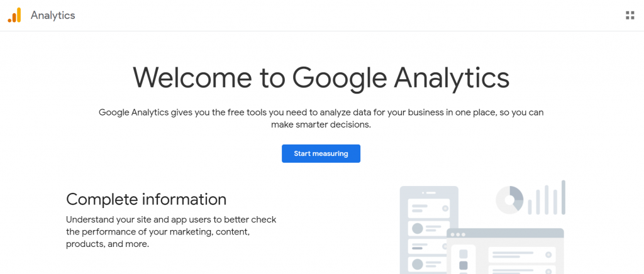Click the free tools description paragraph

point(321,118)
